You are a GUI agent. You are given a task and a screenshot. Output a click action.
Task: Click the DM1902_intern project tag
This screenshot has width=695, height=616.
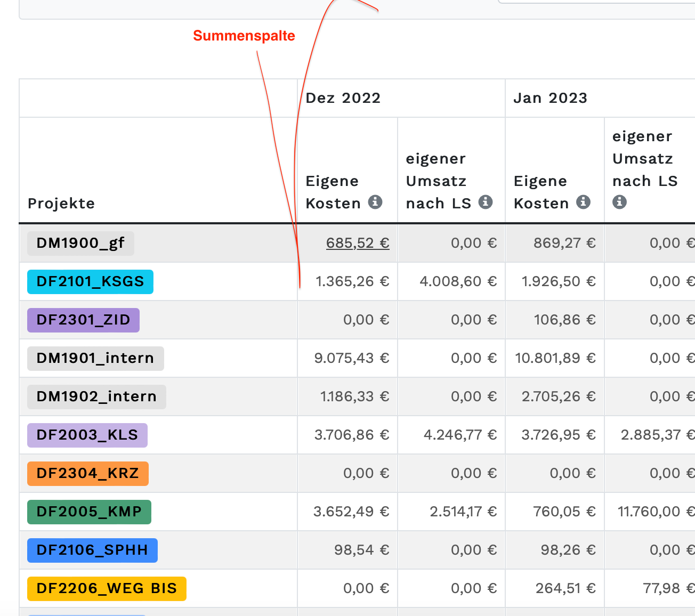point(96,396)
